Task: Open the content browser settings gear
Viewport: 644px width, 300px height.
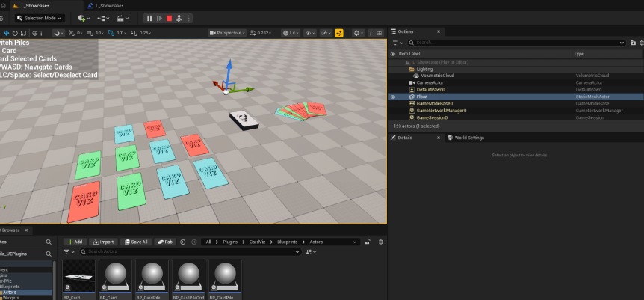Action: (x=381, y=242)
